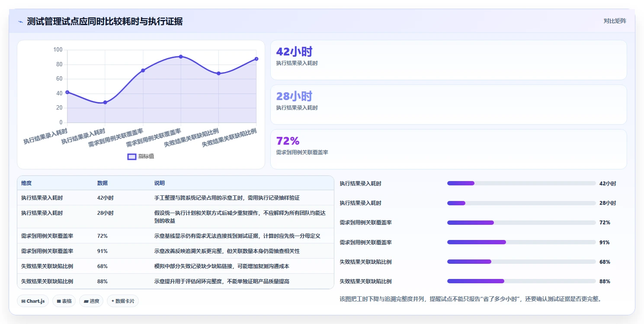644x324 pixels.
Task: Click the description starting 示意提升用于评估
Action: (x=222, y=282)
